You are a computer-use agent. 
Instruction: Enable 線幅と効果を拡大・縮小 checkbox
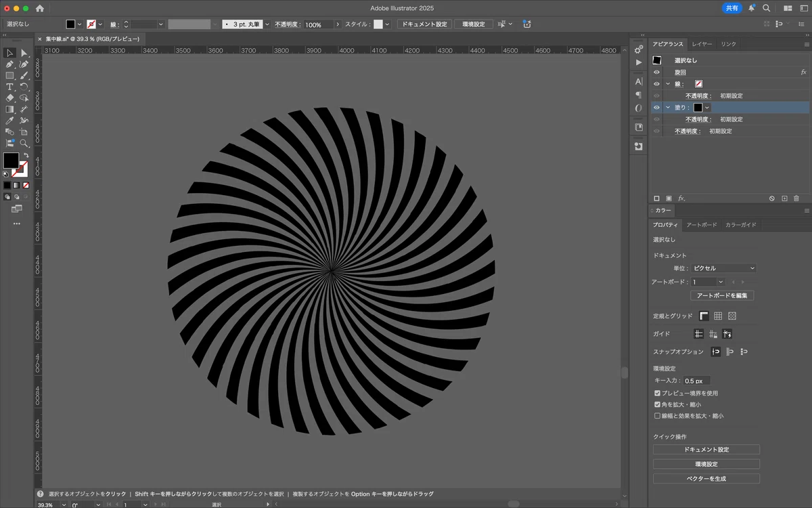click(x=657, y=416)
